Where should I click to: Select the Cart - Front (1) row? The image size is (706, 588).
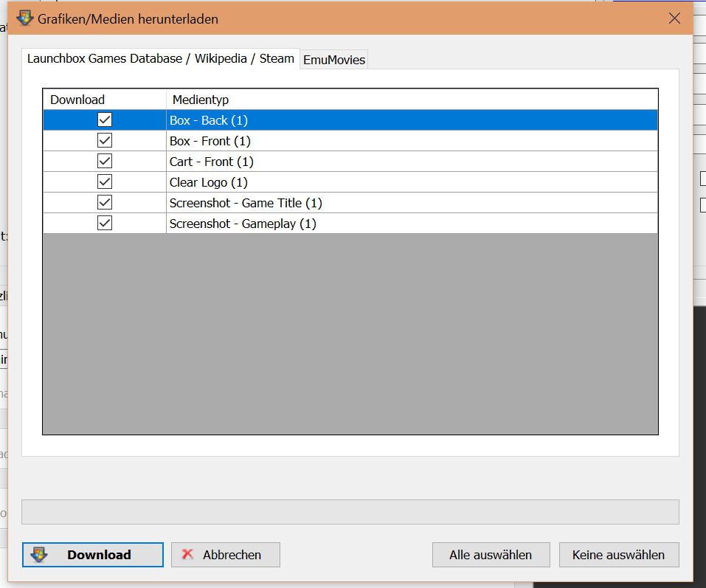tap(350, 162)
